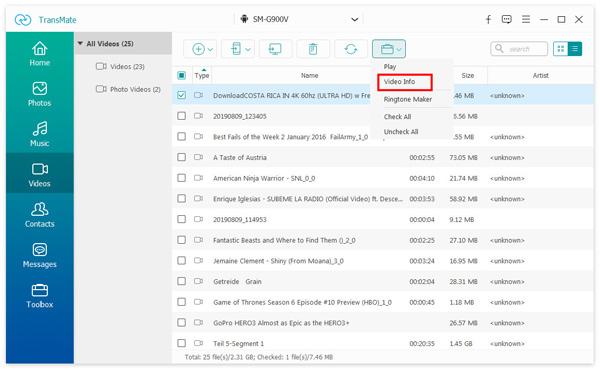Open Contacts from the sidebar
The width and height of the screenshot is (600, 370).
coord(39,215)
